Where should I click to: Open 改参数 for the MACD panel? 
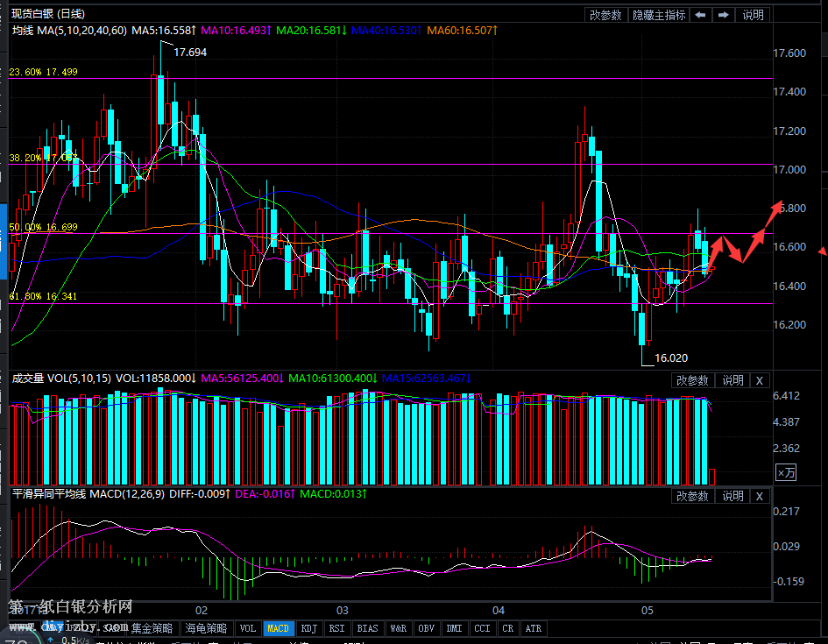pyautogui.click(x=691, y=496)
